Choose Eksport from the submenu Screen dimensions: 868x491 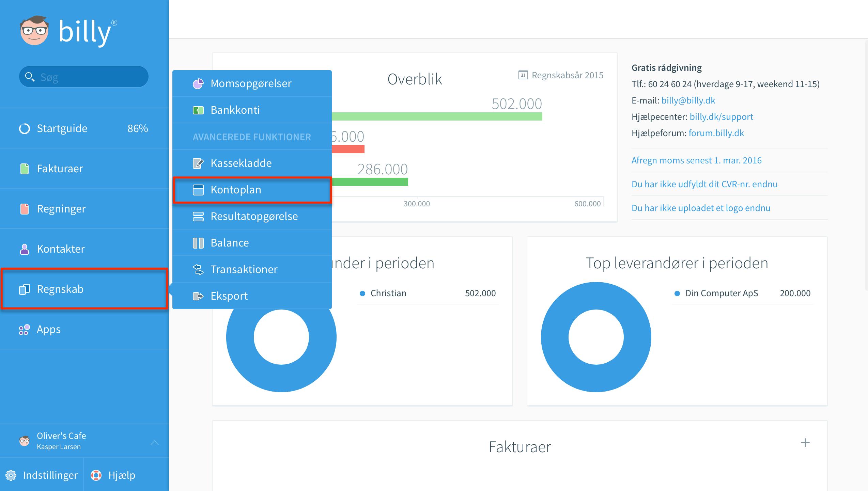252,296
